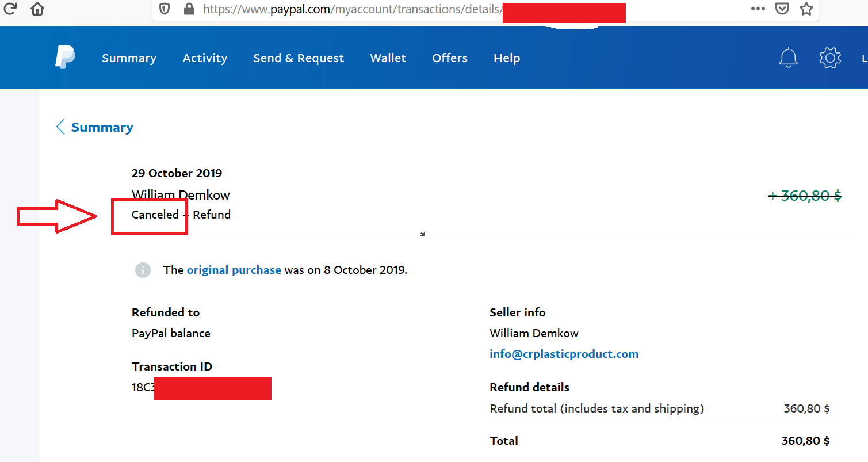View site security padlock info

point(188,9)
